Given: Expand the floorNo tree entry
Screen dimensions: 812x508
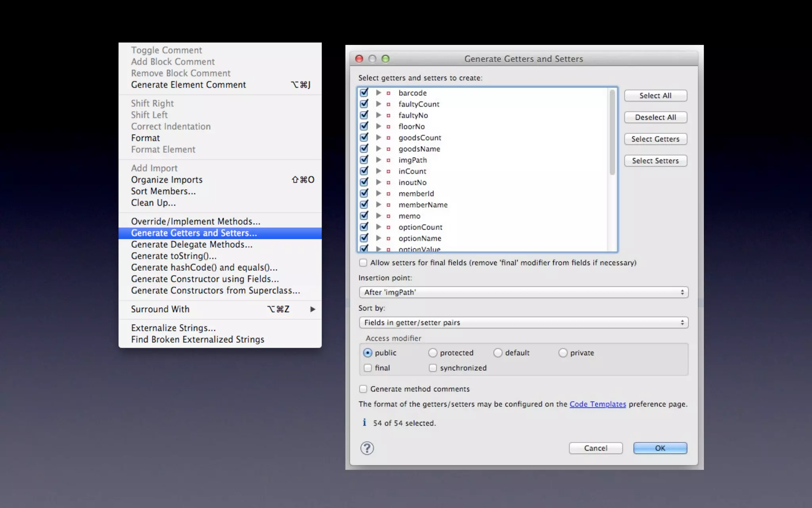Looking at the screenshot, I should (x=378, y=126).
